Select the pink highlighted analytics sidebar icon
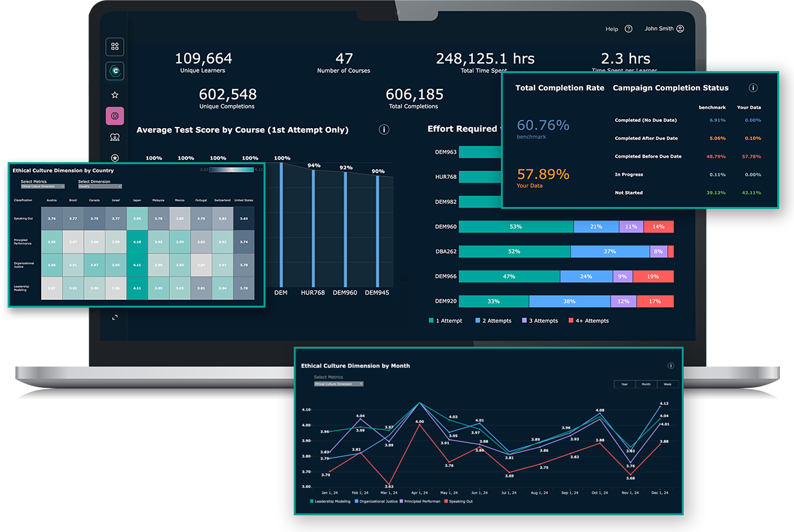 pyautogui.click(x=115, y=116)
